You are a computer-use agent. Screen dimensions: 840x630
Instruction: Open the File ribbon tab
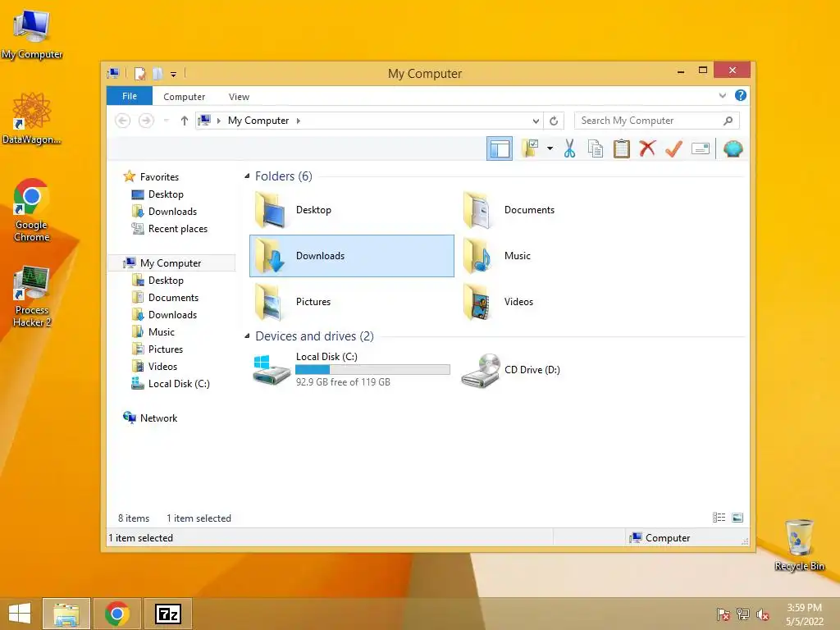(x=130, y=96)
